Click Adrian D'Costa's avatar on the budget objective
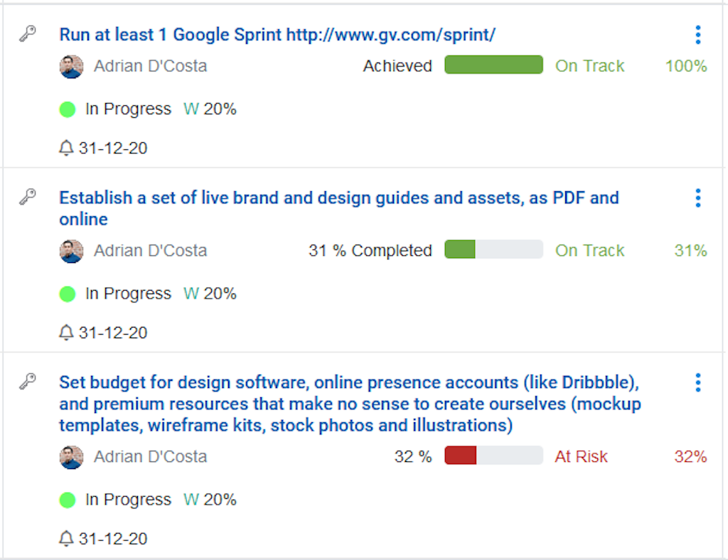Screen dimensions: 728x560 tap(71, 457)
